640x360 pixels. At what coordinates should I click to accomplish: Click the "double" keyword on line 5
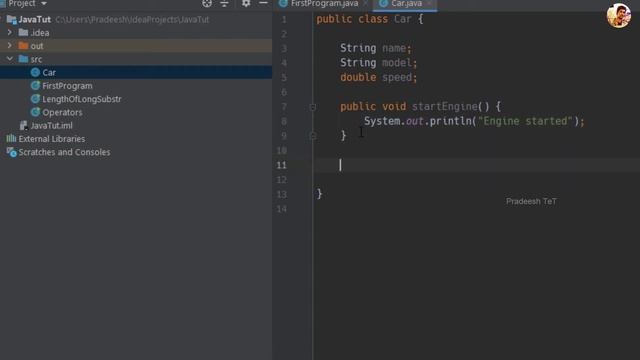pyautogui.click(x=358, y=78)
